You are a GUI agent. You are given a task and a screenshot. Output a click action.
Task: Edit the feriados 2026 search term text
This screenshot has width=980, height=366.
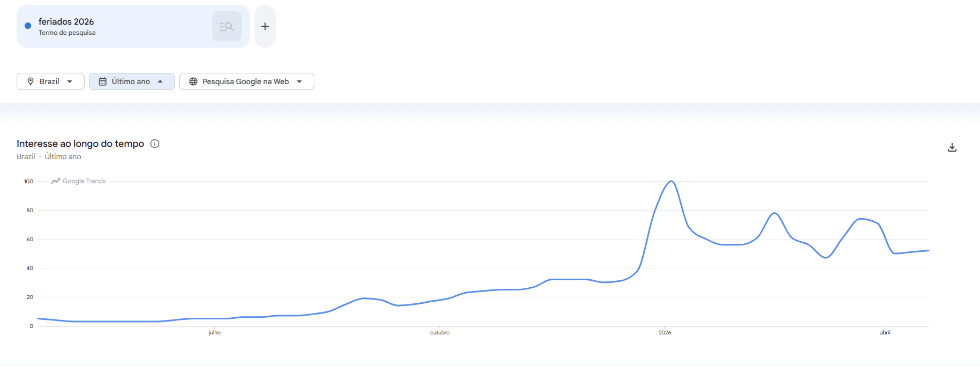coord(66,21)
